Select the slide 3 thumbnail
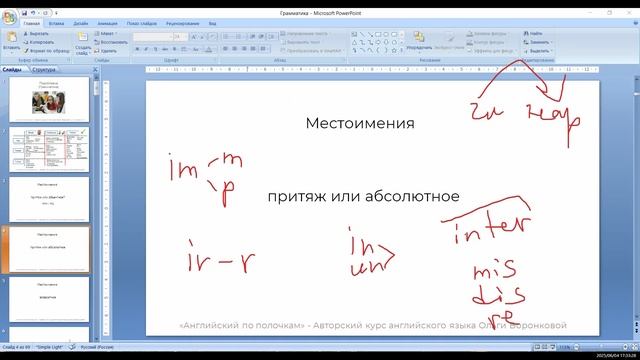The width and height of the screenshot is (640, 360). [49, 199]
